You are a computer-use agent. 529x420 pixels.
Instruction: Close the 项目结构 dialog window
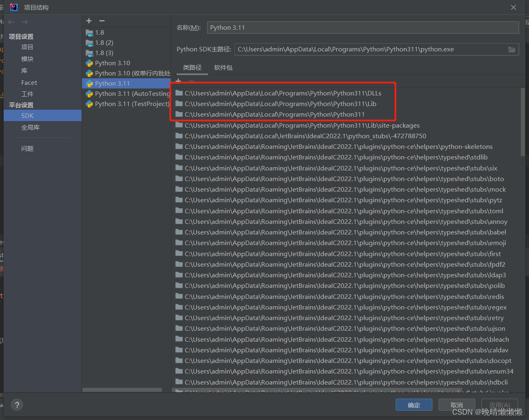514,7
